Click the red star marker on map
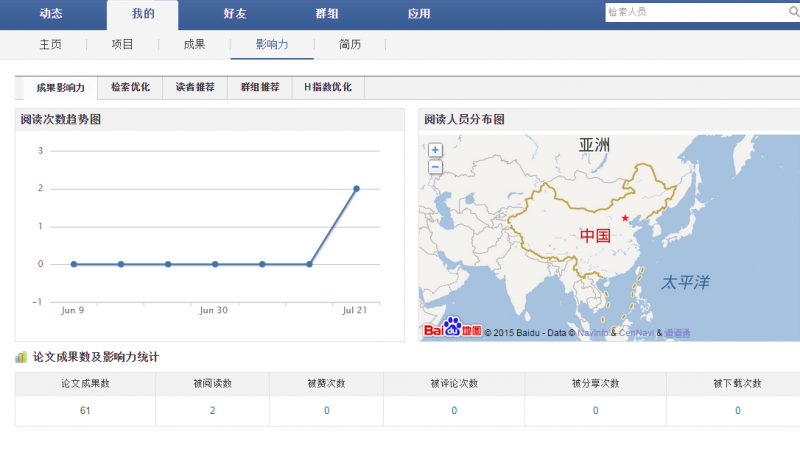800x464 pixels. [625, 218]
